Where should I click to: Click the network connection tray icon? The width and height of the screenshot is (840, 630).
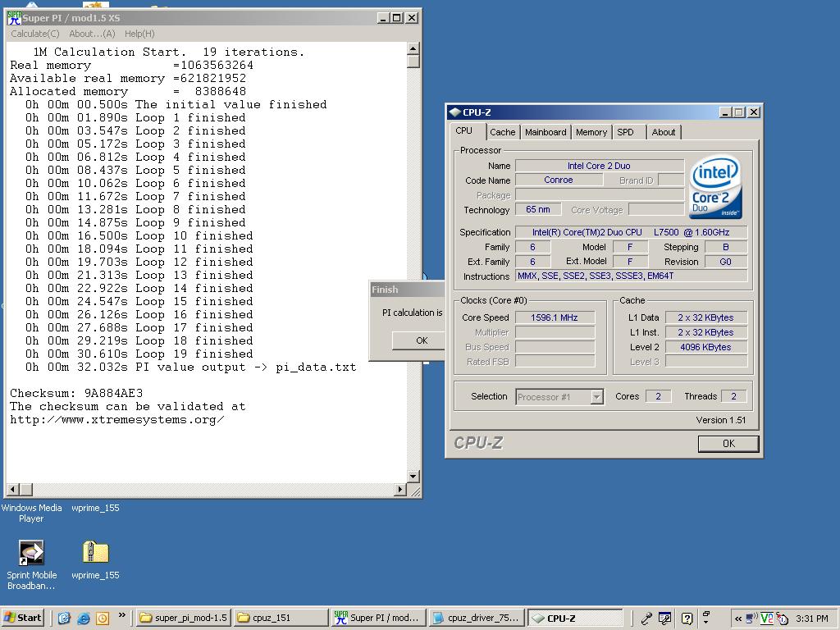[x=751, y=619]
